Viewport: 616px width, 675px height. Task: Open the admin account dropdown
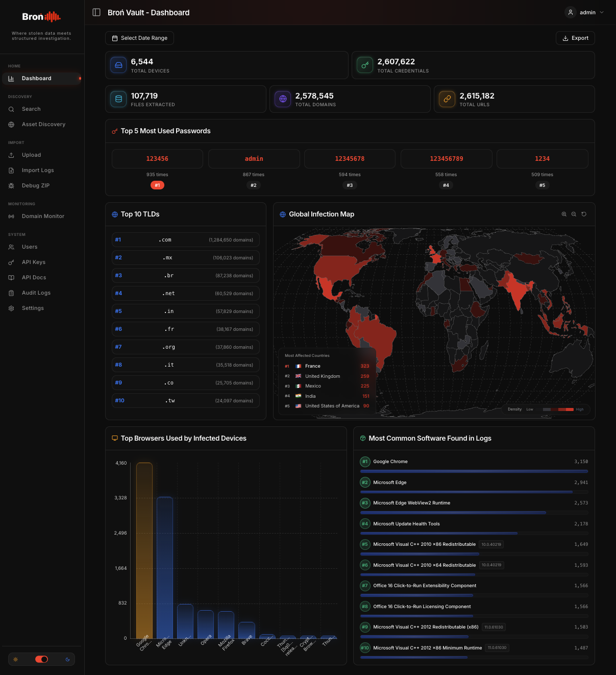click(x=585, y=12)
